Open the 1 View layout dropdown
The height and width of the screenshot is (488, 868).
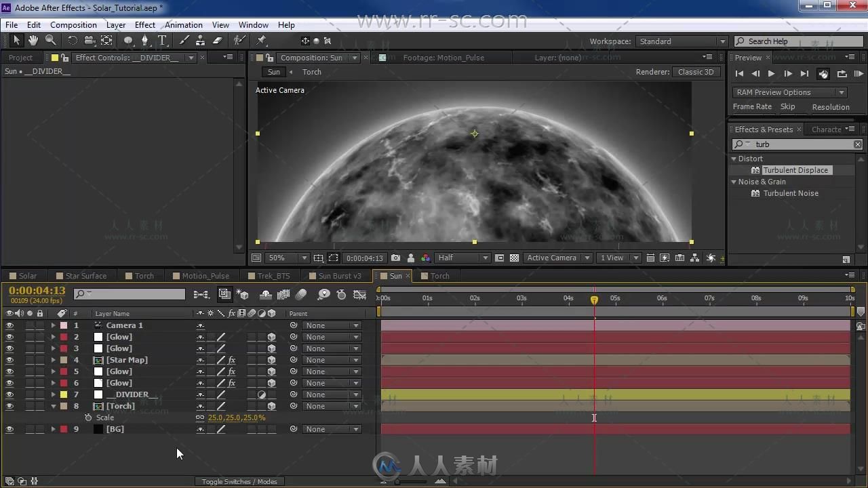618,258
